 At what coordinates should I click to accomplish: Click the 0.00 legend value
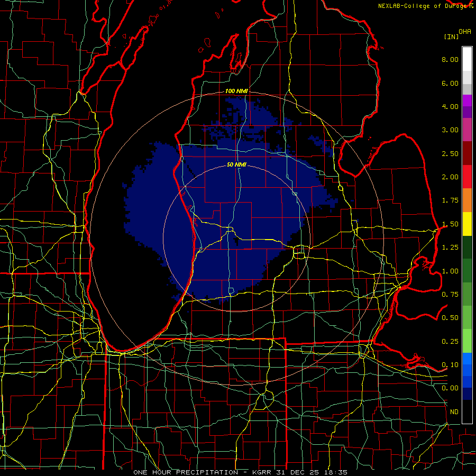tap(450, 388)
